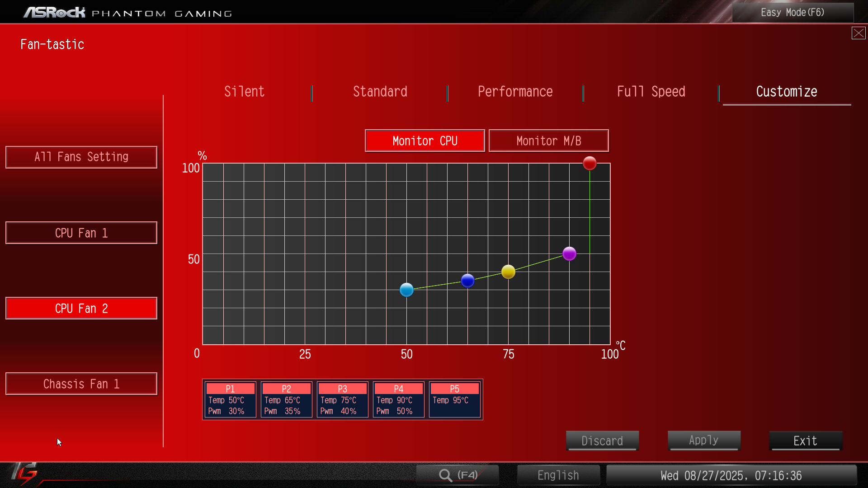This screenshot has width=868, height=488.
Task: Close the Fan-tastic panel with X
Action: pyautogui.click(x=858, y=33)
